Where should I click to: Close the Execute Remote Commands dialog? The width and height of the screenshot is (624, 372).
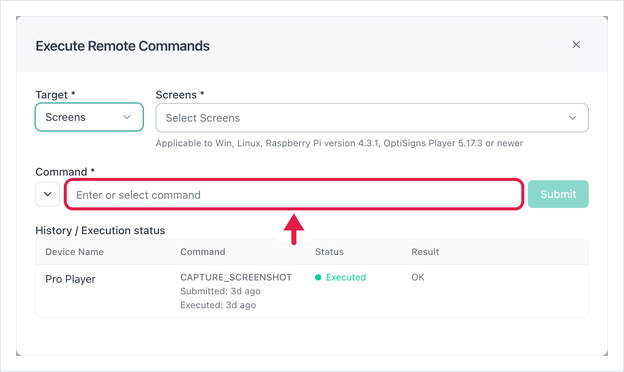[x=576, y=45]
